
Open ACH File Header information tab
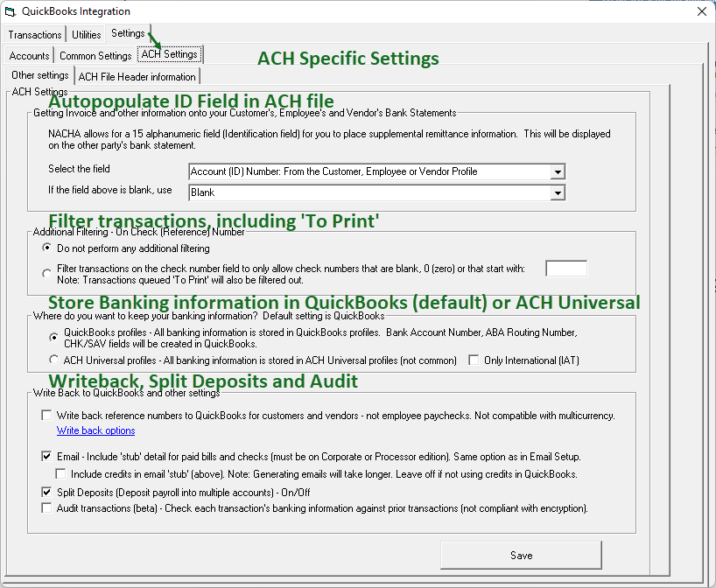[x=137, y=76]
